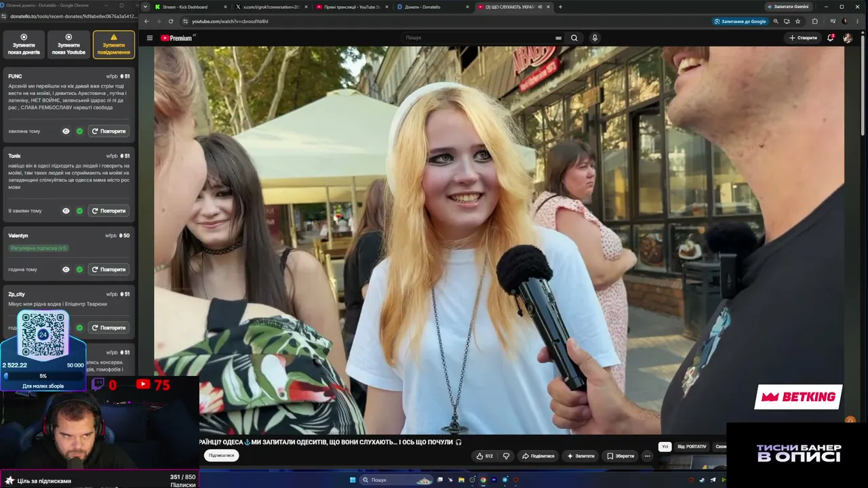Switch to the x.com grok conversation tab

(271, 7)
